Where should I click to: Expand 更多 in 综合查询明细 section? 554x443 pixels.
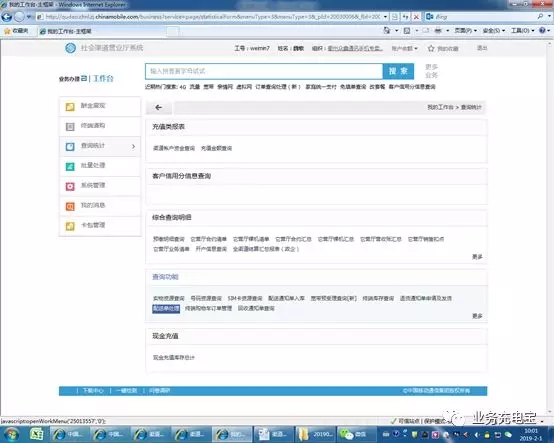coord(477,257)
